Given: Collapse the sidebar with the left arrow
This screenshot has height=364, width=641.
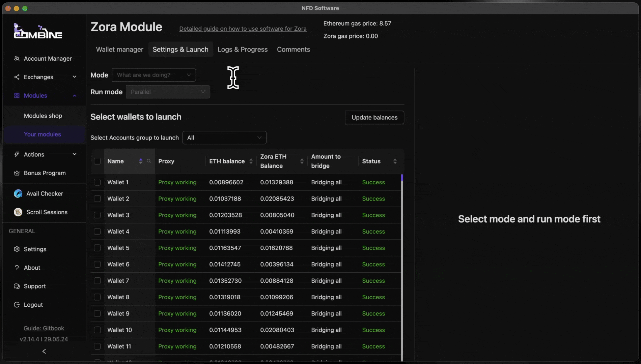Looking at the screenshot, I should [44, 351].
